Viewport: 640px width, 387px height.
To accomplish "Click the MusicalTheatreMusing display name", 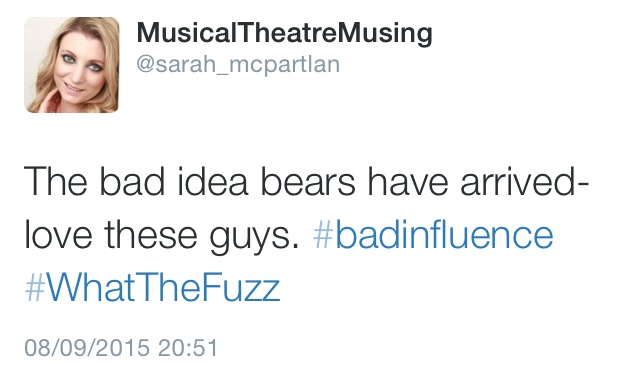I will tap(284, 33).
